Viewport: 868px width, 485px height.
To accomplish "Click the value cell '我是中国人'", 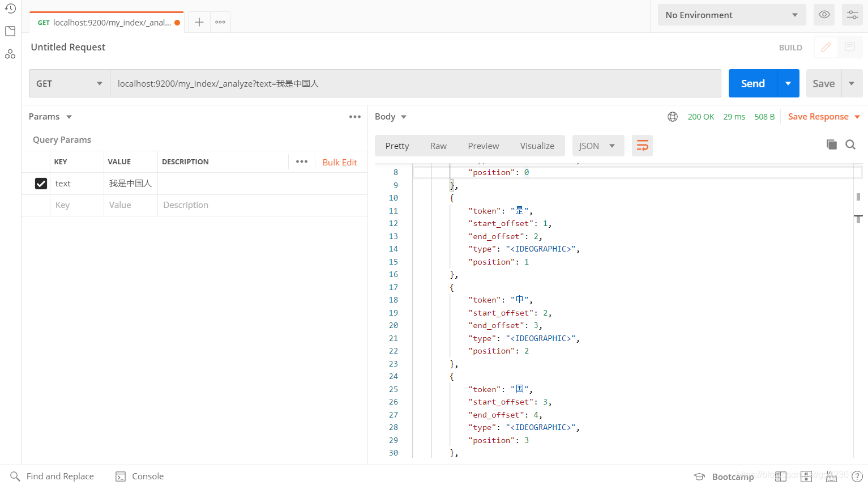I will [x=131, y=184].
